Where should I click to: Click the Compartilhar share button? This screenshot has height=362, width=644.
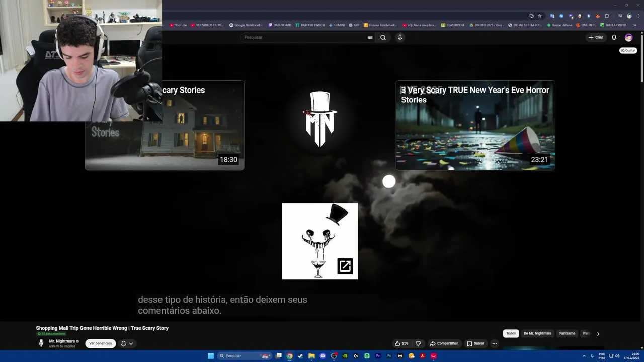click(444, 343)
